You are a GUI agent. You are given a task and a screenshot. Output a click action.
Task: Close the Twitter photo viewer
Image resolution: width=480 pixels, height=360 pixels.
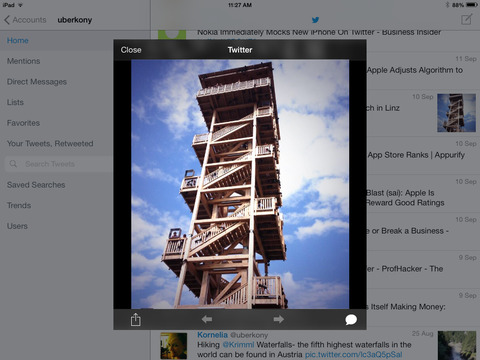point(131,50)
